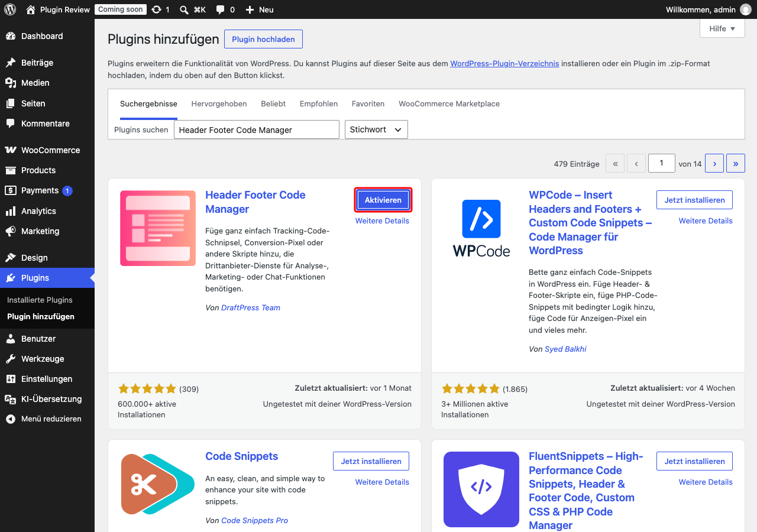
Task: Click the Code Snippets scissors thumbnail
Action: click(158, 485)
